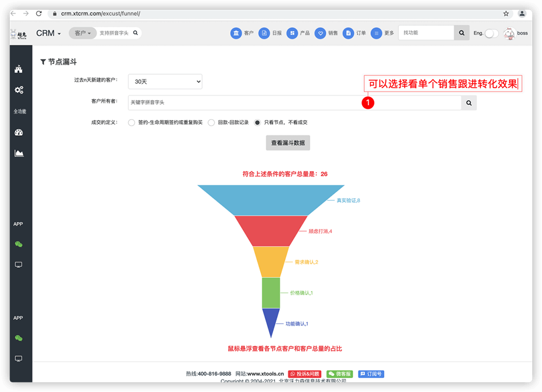Reload the page with browser refresh button
Viewport: 542px width, 392px height.
[x=38, y=14]
